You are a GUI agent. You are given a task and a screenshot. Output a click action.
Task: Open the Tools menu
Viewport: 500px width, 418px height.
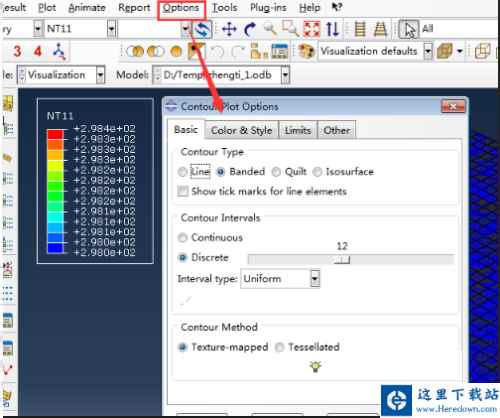(x=225, y=7)
